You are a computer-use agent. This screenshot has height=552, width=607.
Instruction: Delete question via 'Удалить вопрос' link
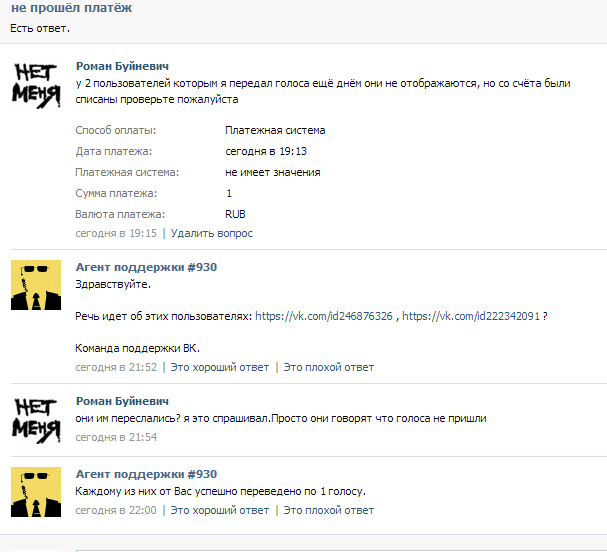pos(211,233)
